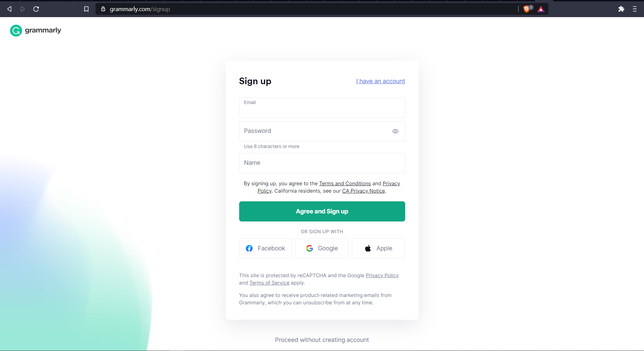Sign up with Apple
644x351 pixels.
tap(378, 248)
